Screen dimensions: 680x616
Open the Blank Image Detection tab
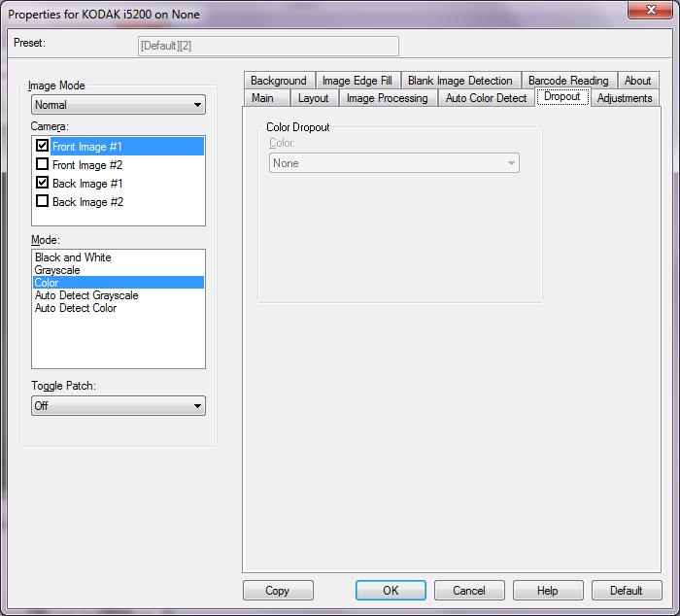coord(459,81)
